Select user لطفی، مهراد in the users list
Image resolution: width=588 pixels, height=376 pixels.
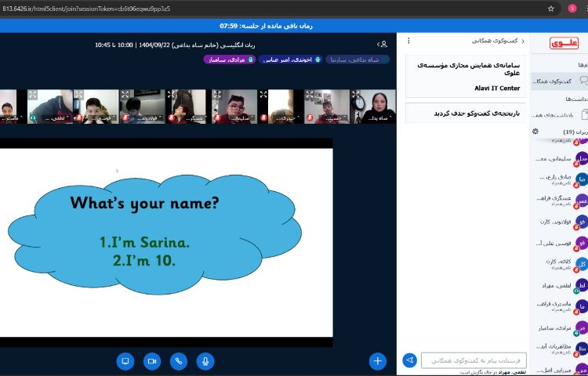coord(560,285)
